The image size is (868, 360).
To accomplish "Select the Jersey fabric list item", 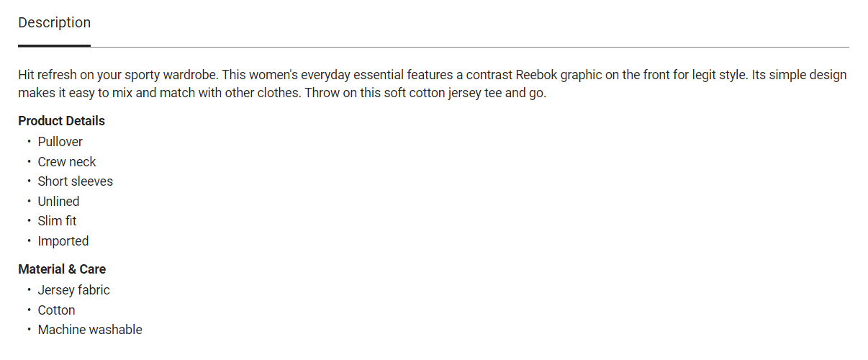I will click(x=74, y=290).
